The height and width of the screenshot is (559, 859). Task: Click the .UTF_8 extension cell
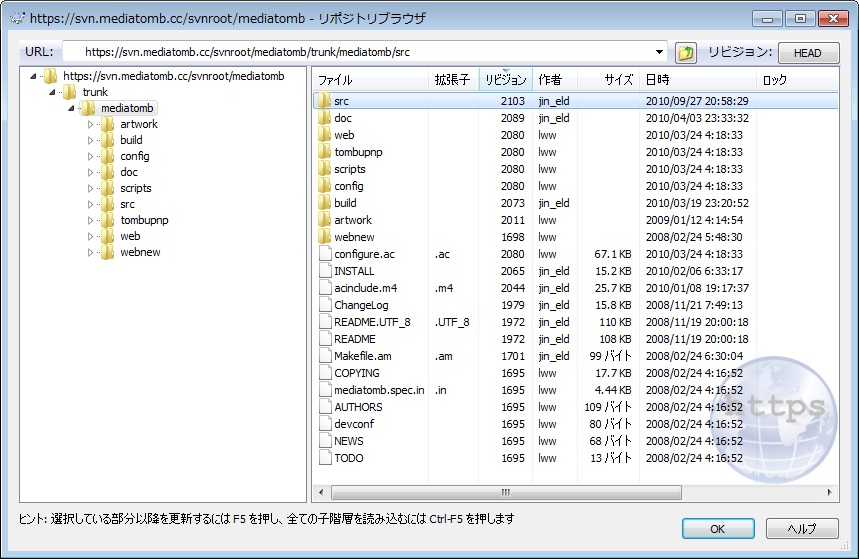click(x=452, y=322)
